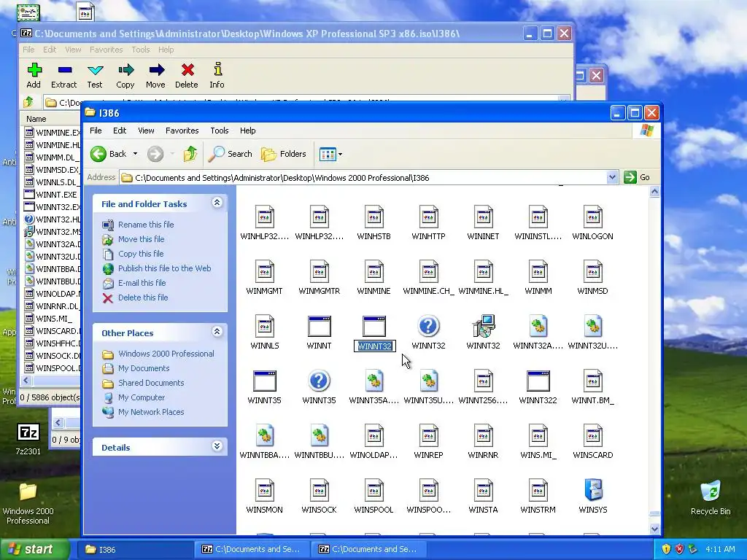Select the WINSYS cabinet icon

click(x=592, y=491)
